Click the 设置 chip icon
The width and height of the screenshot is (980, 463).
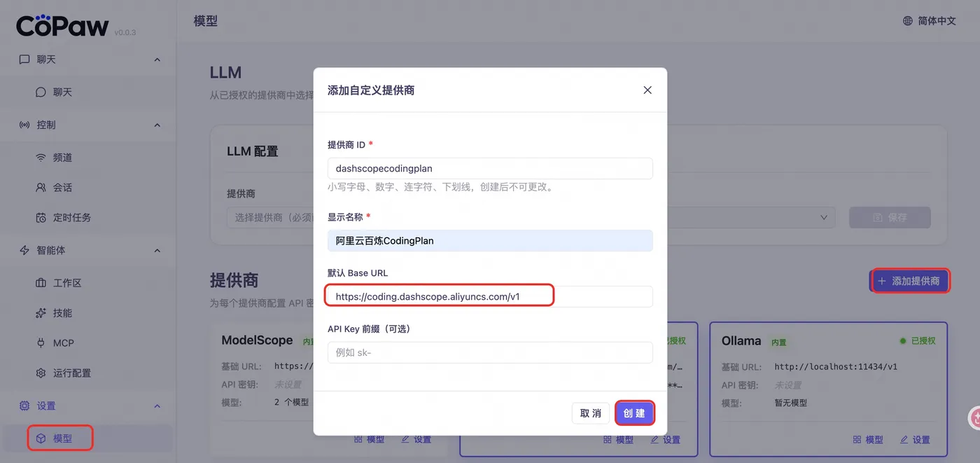click(24, 406)
